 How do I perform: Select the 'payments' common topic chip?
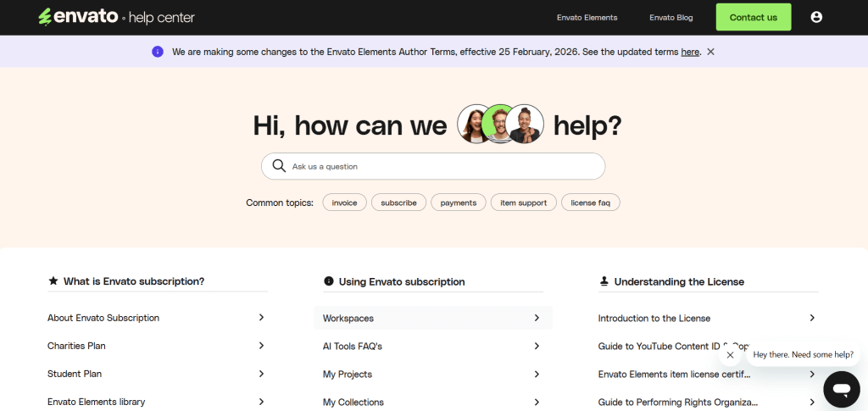coord(459,203)
